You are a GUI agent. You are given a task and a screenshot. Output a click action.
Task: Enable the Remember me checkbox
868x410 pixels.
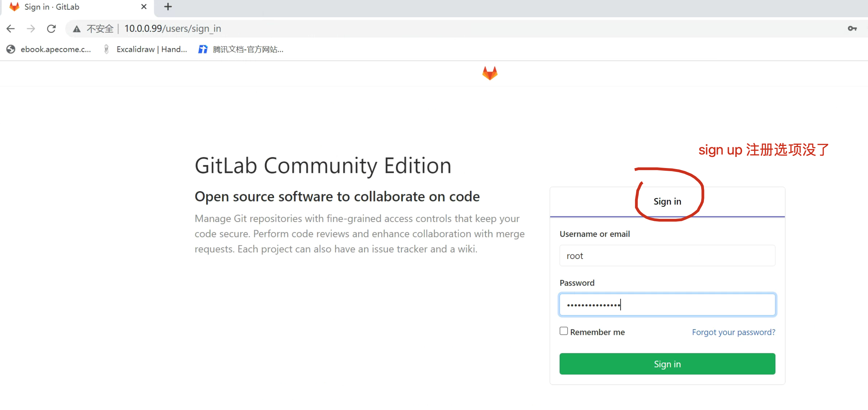coord(564,331)
